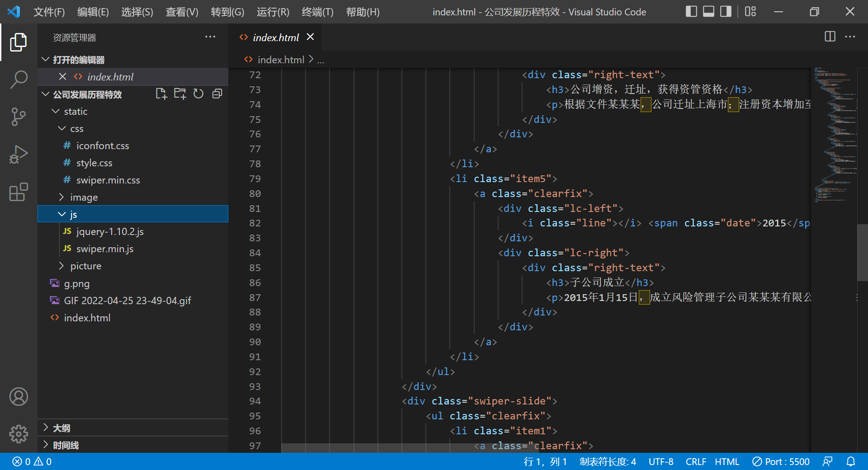
Task: Close index.html in open editors list
Action: 63,77
